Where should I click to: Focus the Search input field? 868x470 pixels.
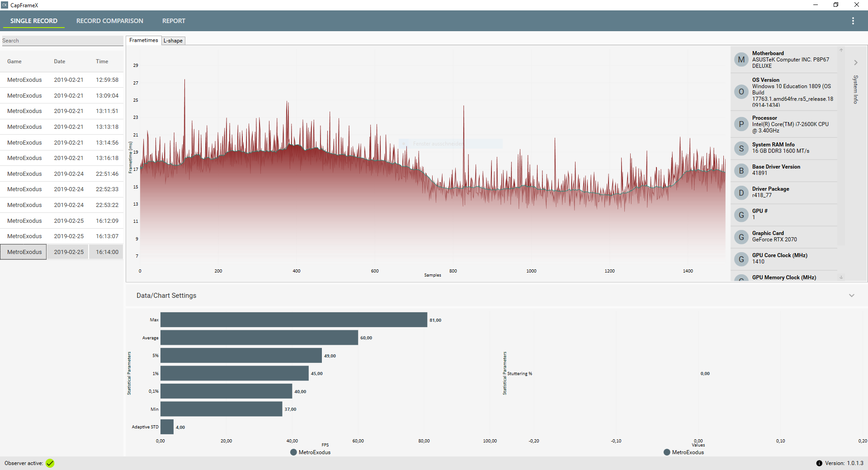point(62,41)
